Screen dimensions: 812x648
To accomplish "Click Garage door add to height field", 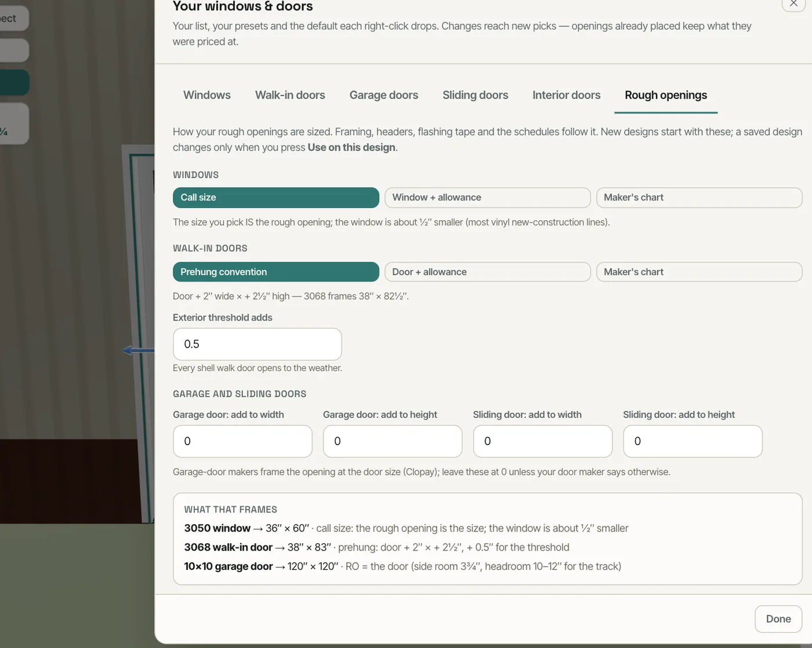I will point(393,441).
